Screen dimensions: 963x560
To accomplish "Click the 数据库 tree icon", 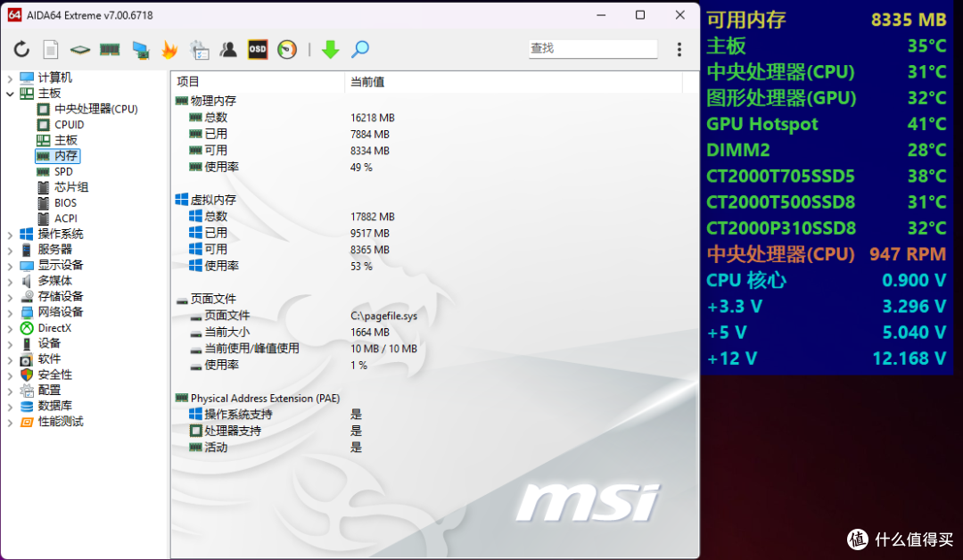I will coord(27,406).
